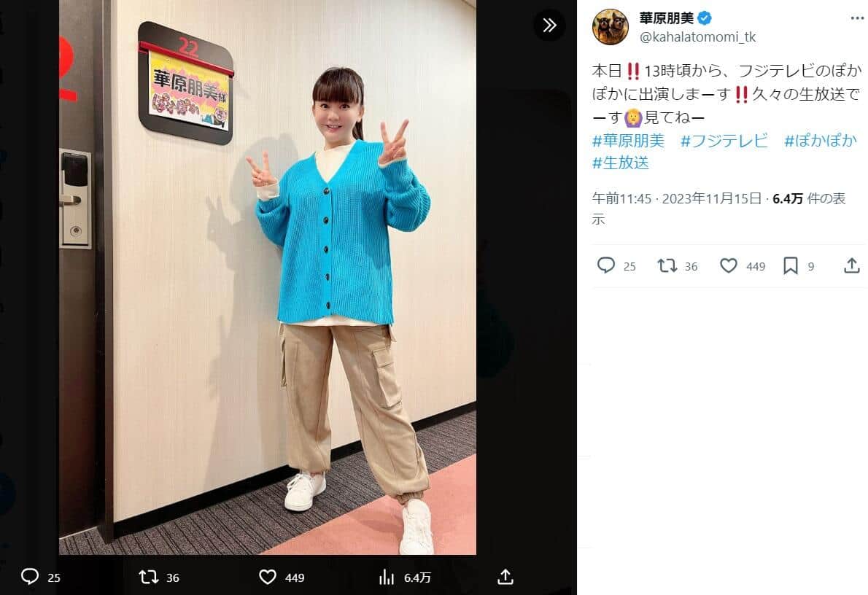Viewport: 868px width, 595px height.
Task: Click the reply icon beneath the photo
Action: tap(30, 577)
